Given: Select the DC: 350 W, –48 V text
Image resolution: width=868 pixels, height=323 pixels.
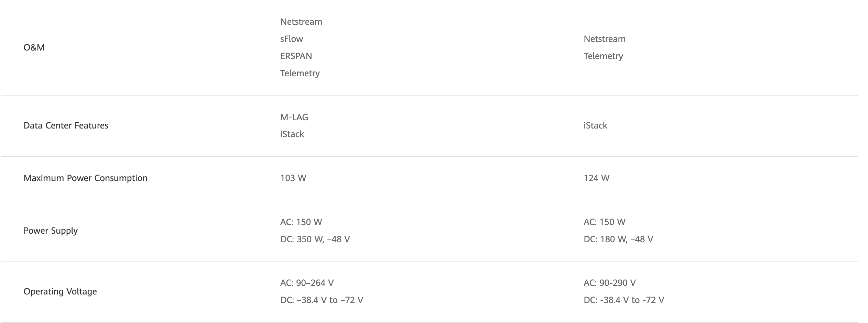Looking at the screenshot, I should tap(315, 239).
